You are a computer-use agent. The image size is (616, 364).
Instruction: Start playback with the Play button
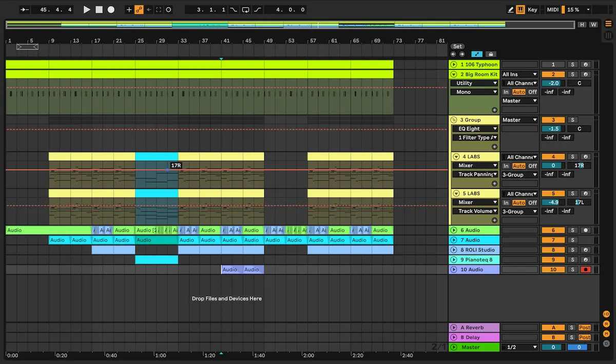[x=87, y=10]
